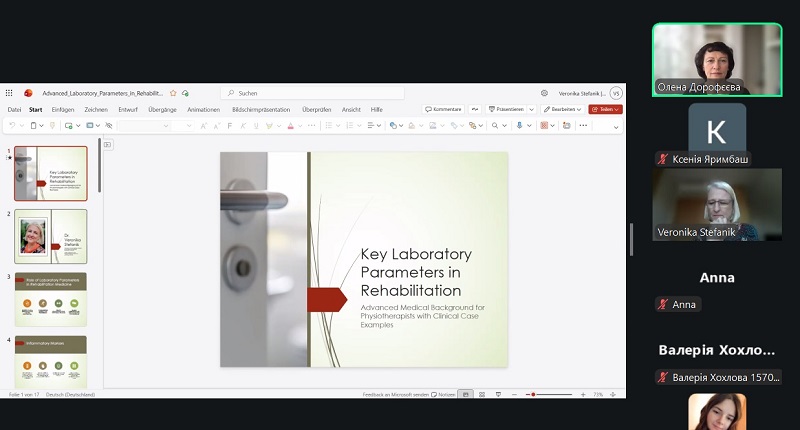Expand the ribbon display options chevron
This screenshot has width=800, height=430.
pyautogui.click(x=616, y=127)
